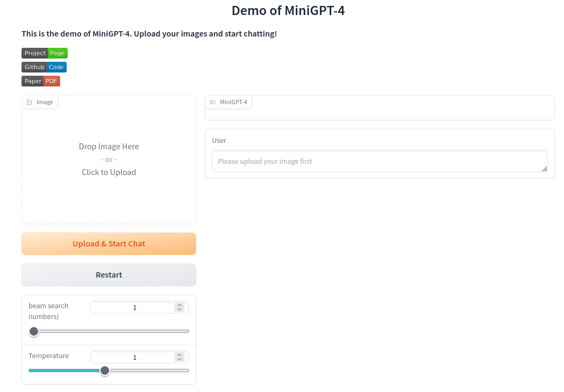Screen dimensions: 564x392
Task: Increase beam search with the up arrow
Action: pos(180,305)
